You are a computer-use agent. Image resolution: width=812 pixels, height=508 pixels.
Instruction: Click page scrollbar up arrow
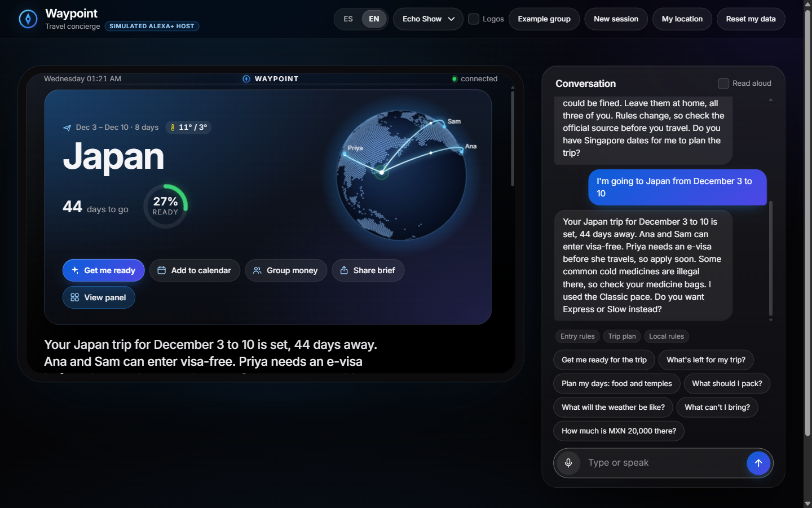click(x=807, y=4)
